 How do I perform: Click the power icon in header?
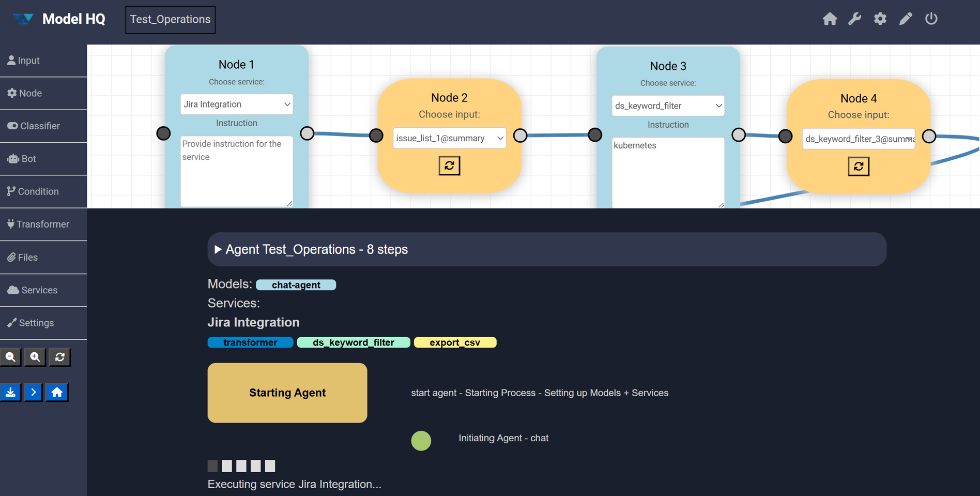(x=931, y=19)
